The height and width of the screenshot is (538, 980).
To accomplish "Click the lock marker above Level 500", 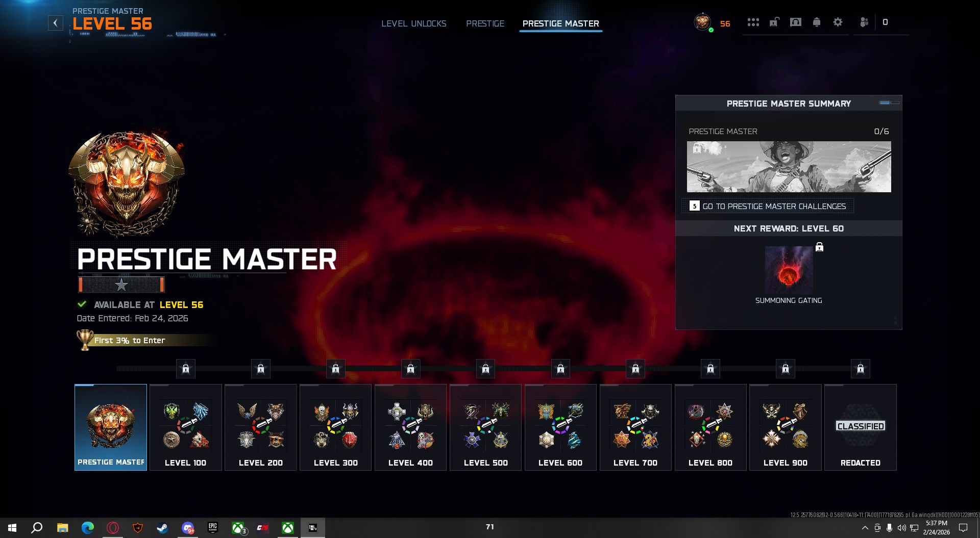I will (485, 369).
